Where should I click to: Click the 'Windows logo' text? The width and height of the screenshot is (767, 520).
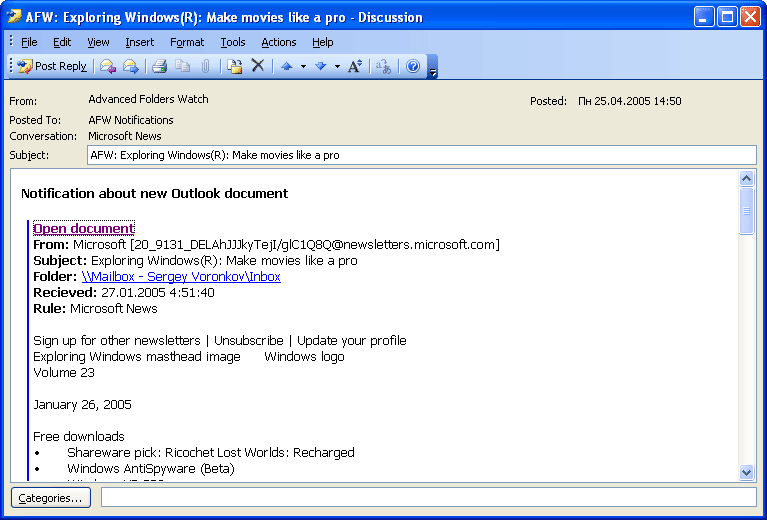(x=304, y=357)
